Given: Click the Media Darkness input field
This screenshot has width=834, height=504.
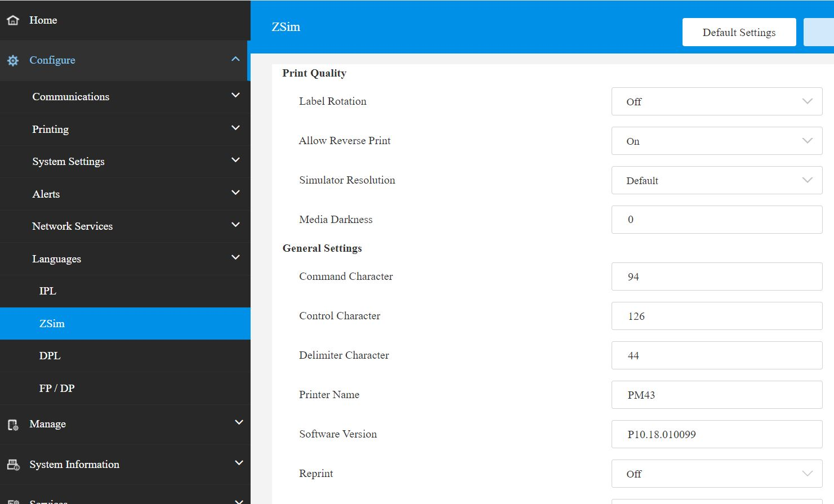Looking at the screenshot, I should pos(716,220).
